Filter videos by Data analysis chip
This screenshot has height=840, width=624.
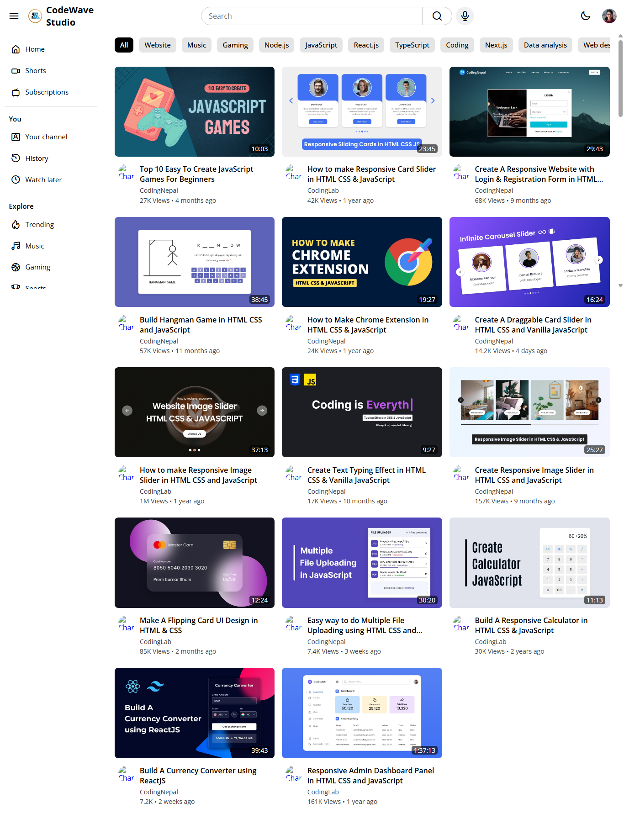tap(545, 45)
